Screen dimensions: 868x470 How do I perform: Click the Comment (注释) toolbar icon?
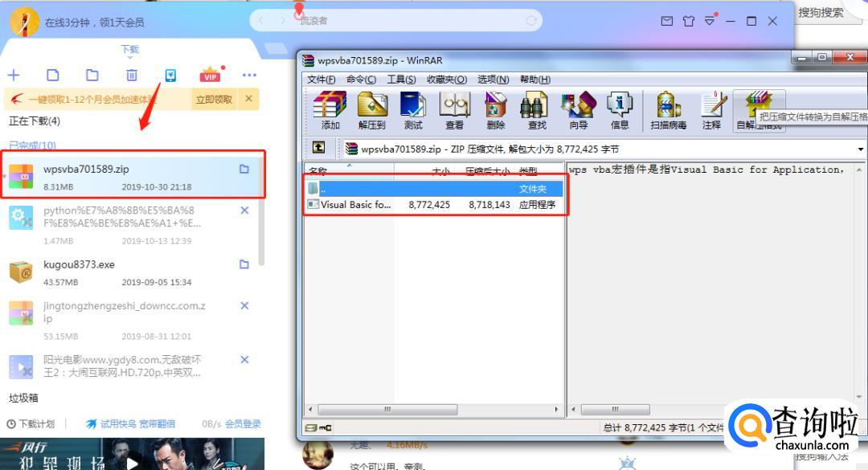coord(712,111)
